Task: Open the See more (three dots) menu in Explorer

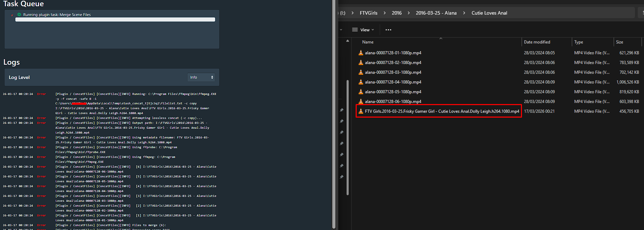Action: [x=388, y=30]
